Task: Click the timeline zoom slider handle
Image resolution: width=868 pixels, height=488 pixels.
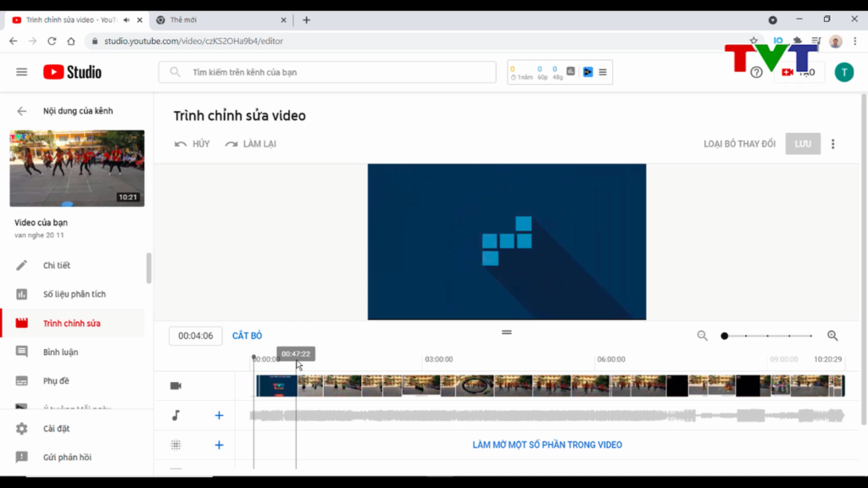Action: tap(725, 335)
